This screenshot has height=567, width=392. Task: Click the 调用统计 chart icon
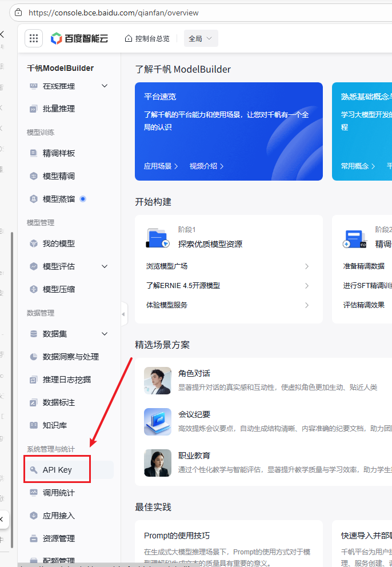point(34,493)
